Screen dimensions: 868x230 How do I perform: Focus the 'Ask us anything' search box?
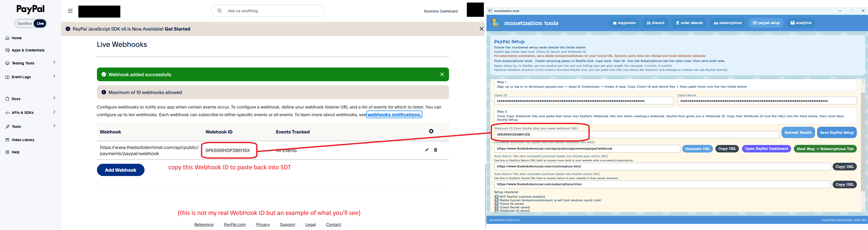[268, 11]
